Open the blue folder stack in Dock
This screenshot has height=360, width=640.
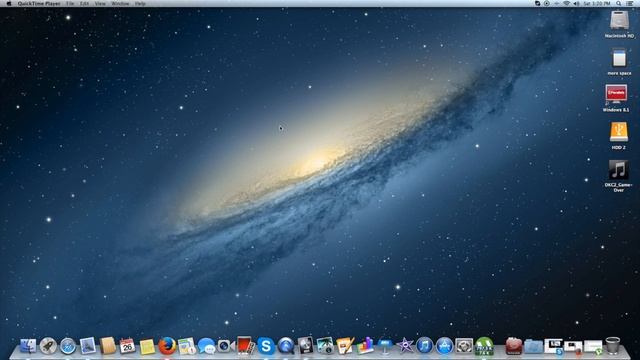tap(533, 347)
